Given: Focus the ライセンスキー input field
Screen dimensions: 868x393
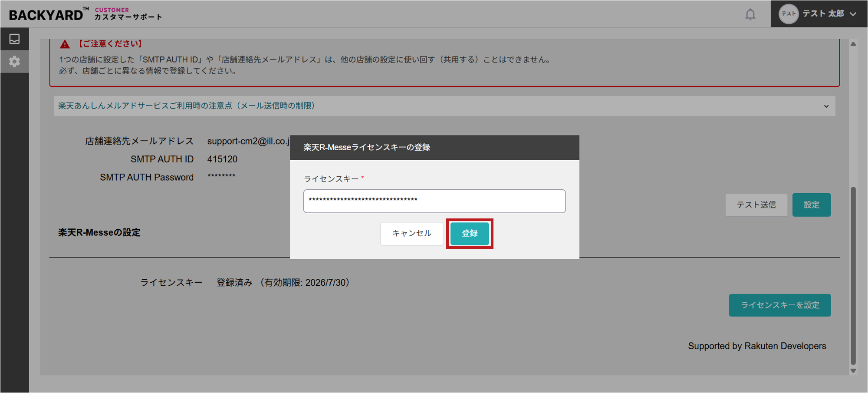Looking at the screenshot, I should [x=434, y=201].
